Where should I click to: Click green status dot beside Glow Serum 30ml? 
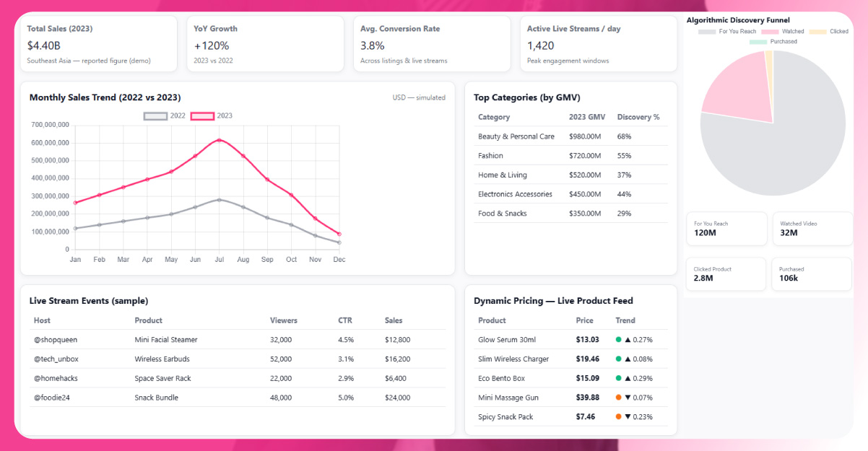[618, 340]
